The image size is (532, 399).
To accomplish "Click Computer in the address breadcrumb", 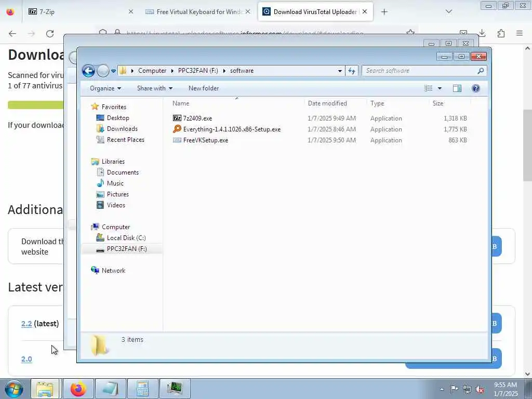I will coord(152,71).
